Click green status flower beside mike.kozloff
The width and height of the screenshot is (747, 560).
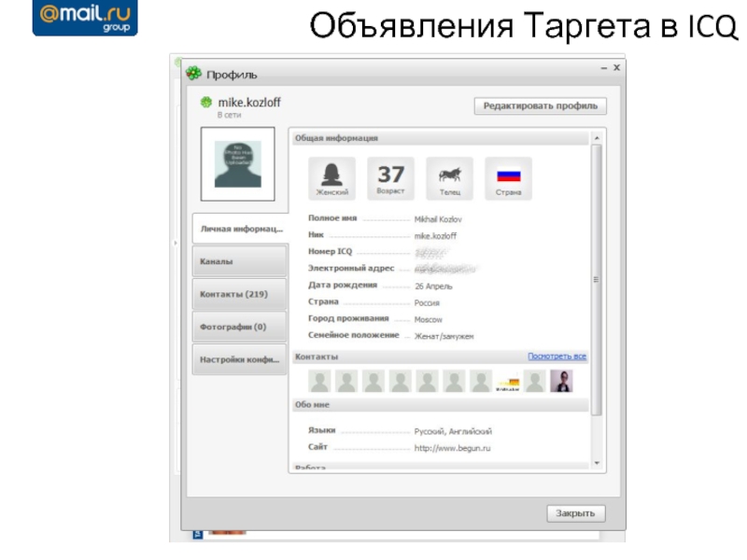point(205,102)
